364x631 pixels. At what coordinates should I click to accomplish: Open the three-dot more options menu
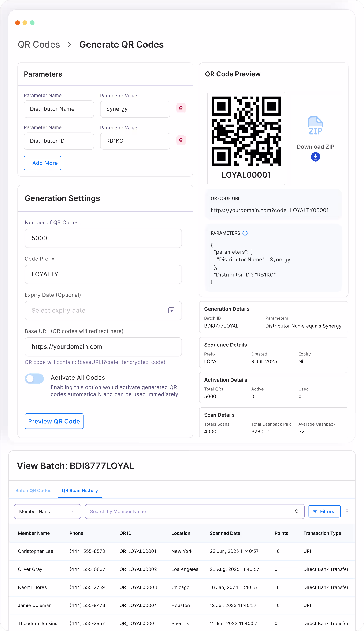[347, 511]
